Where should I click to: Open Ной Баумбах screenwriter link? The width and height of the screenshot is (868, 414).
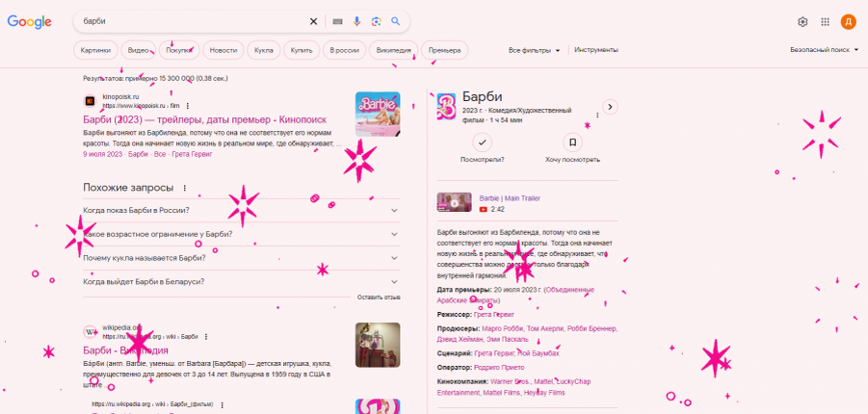click(539, 353)
